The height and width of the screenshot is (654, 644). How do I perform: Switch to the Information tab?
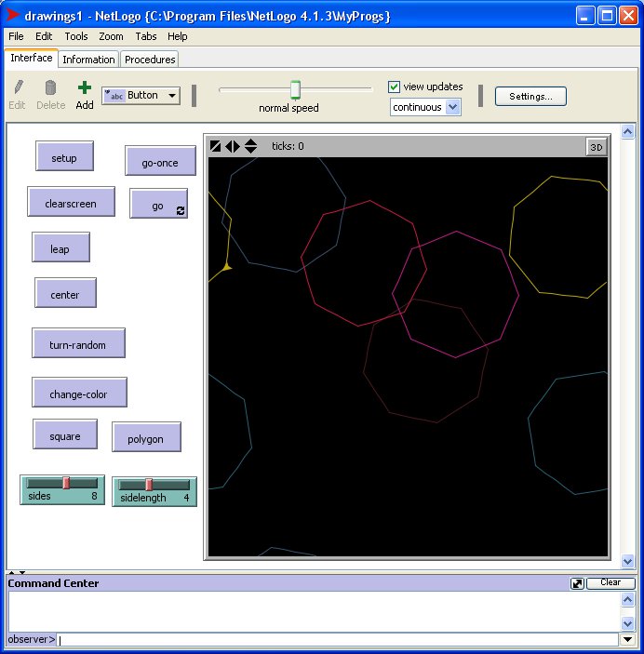[88, 60]
